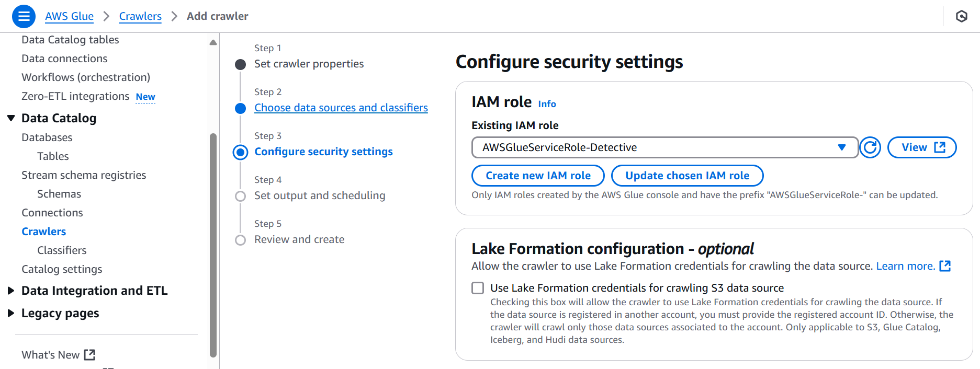Open Schemas in sidebar
980x369 pixels.
click(59, 194)
